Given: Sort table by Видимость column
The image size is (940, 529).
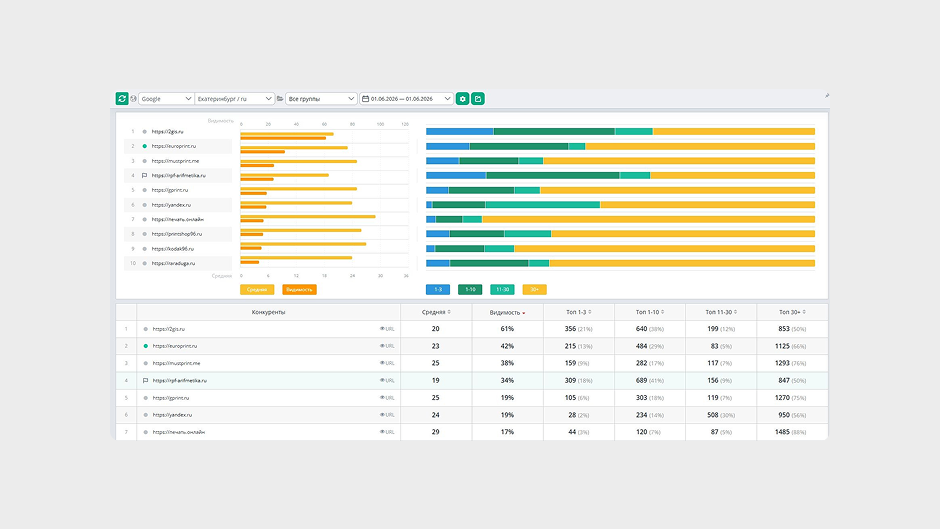Looking at the screenshot, I should (x=507, y=312).
